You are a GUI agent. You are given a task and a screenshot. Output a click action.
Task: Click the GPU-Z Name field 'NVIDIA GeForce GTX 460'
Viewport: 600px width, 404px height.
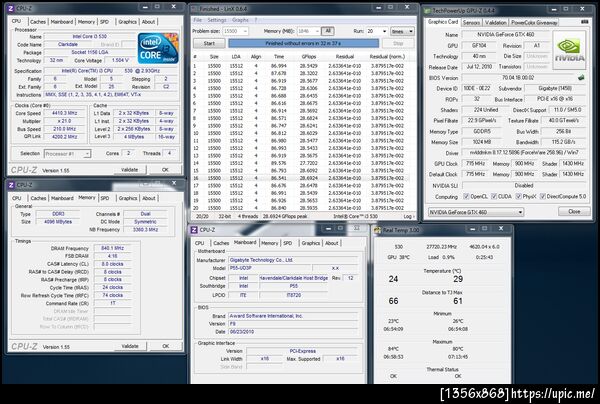[x=505, y=34]
